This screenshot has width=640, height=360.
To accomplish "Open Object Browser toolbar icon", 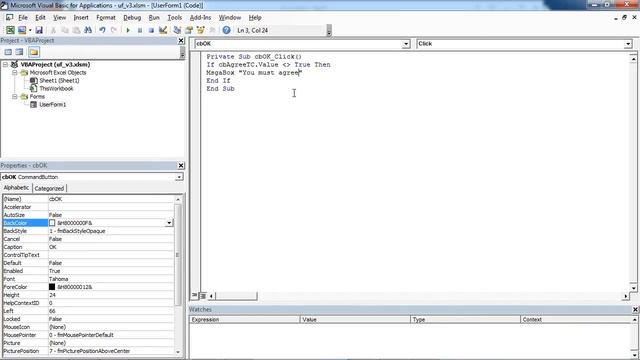I will (x=200, y=30).
